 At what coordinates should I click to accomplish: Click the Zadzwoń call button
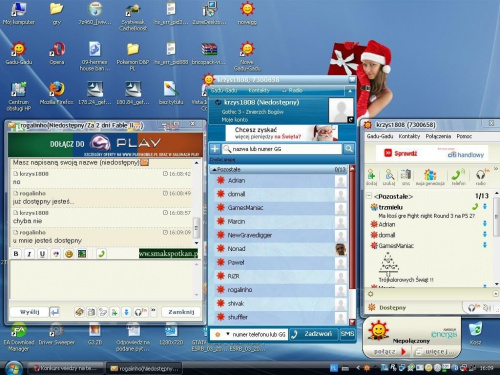pos(313,334)
